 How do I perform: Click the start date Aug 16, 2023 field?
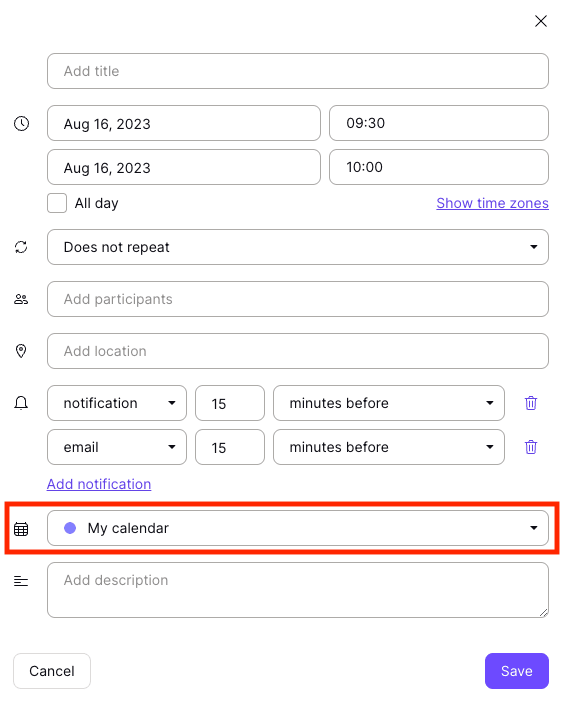184,123
